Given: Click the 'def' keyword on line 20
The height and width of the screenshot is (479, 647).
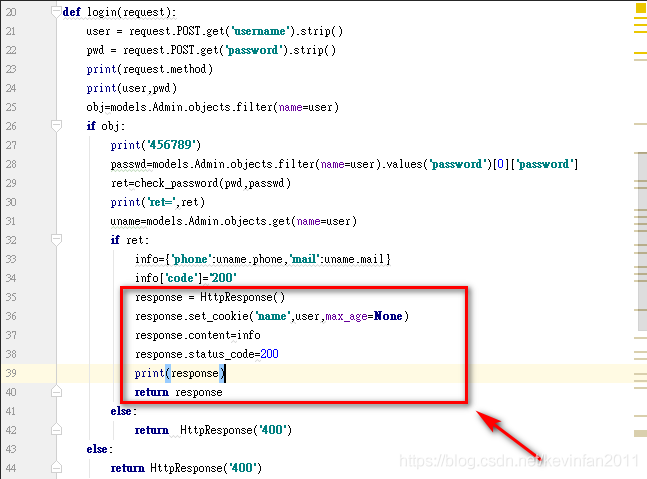Looking at the screenshot, I should (71, 12).
